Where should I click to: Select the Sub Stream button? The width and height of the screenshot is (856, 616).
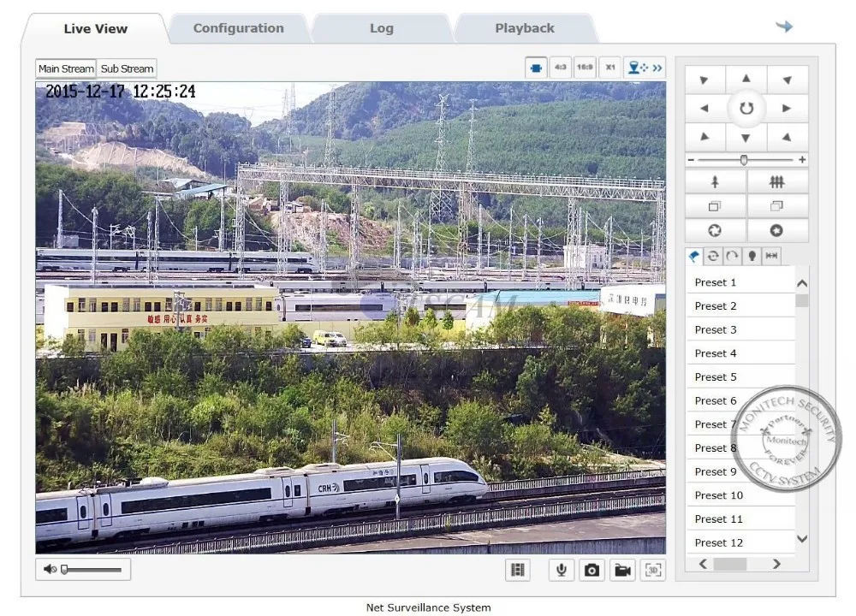click(127, 68)
